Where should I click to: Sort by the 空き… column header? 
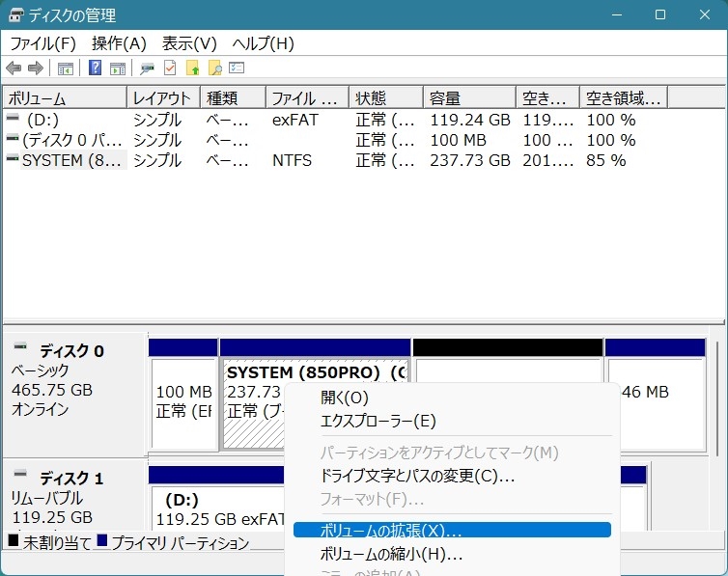[x=547, y=97]
